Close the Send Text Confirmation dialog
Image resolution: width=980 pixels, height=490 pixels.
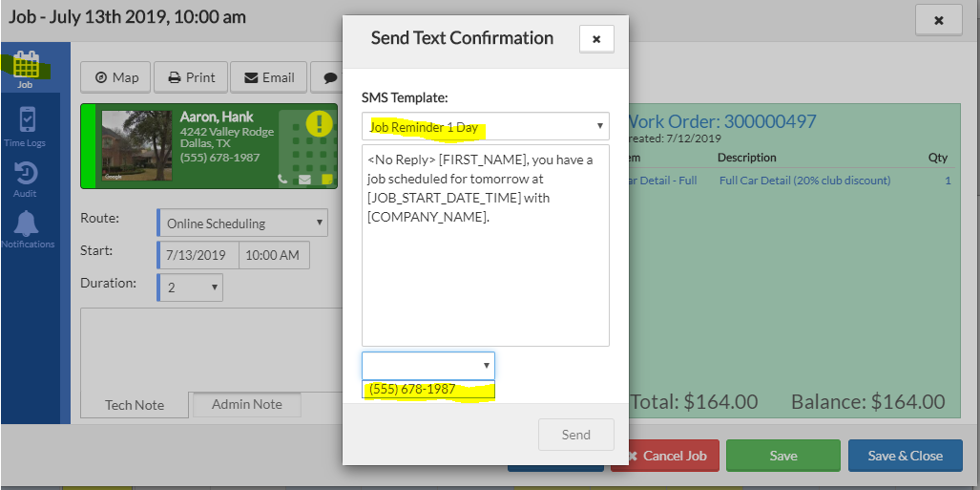596,39
